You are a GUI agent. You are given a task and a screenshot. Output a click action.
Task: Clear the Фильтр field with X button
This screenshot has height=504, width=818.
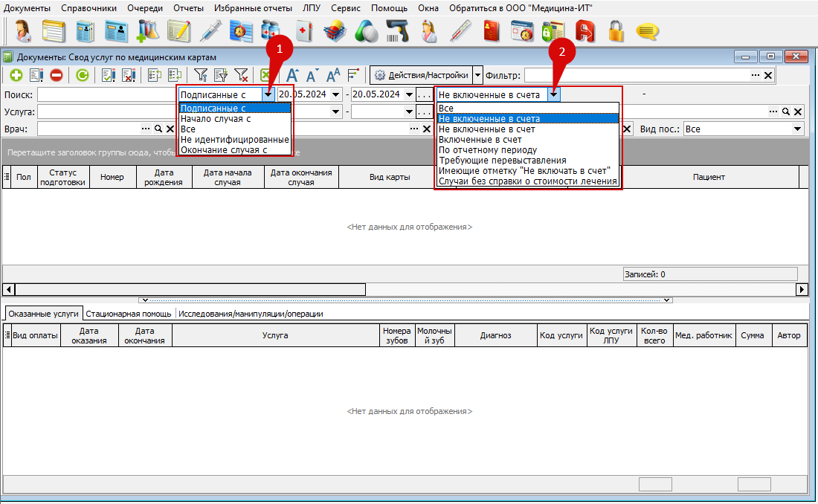click(x=768, y=76)
